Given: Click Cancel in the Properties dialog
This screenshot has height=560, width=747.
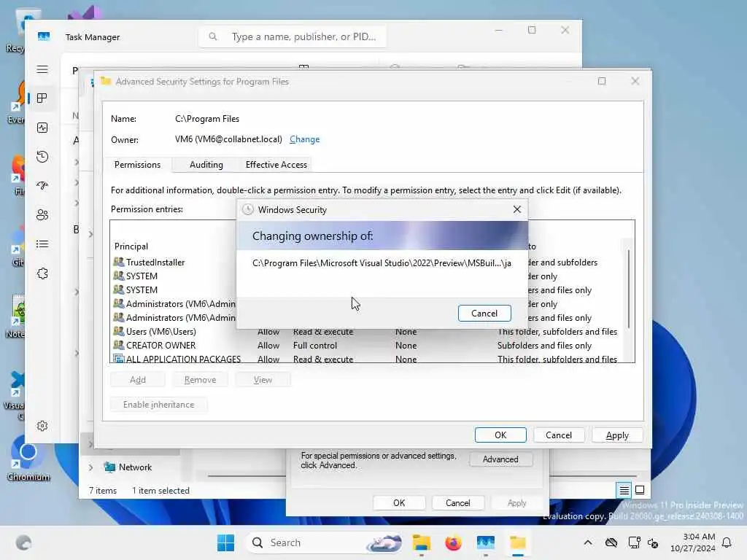Looking at the screenshot, I should (458, 503).
